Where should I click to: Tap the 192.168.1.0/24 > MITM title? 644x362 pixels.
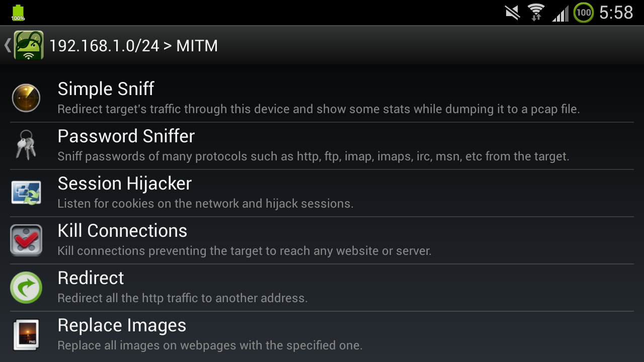click(x=133, y=46)
